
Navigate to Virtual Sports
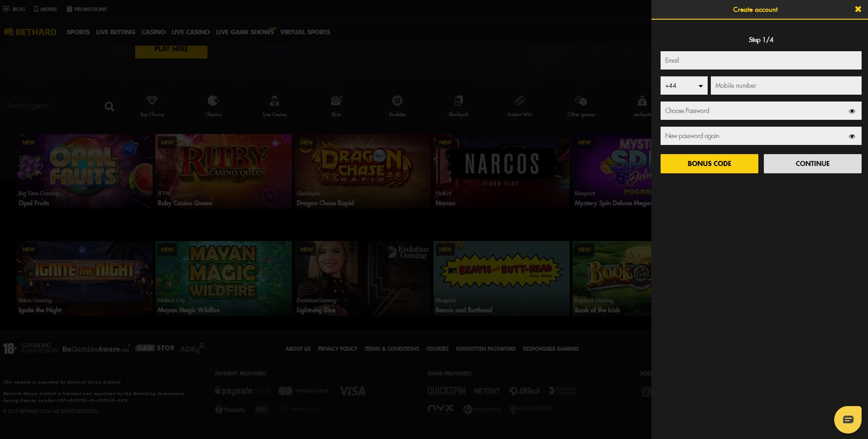coord(305,32)
